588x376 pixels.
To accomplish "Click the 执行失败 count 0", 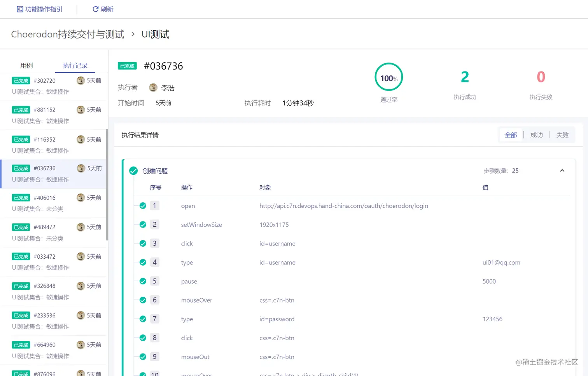I will 541,77.
